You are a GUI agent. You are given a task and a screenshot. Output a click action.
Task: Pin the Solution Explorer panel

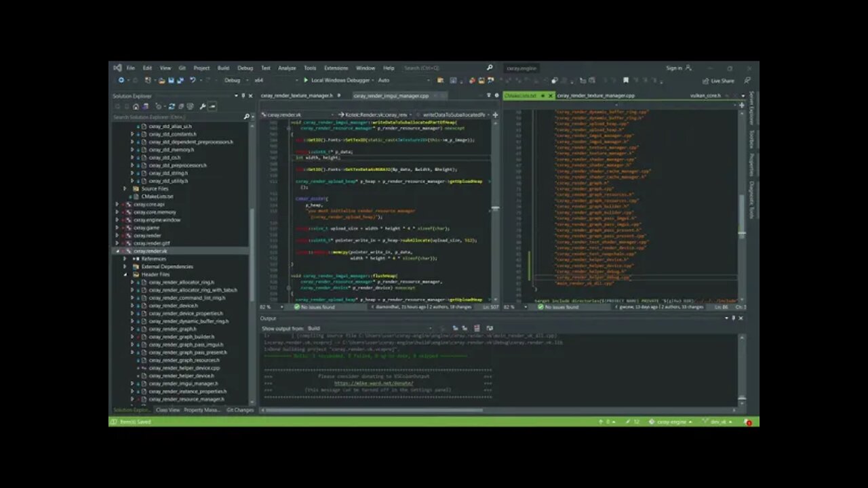tap(243, 96)
